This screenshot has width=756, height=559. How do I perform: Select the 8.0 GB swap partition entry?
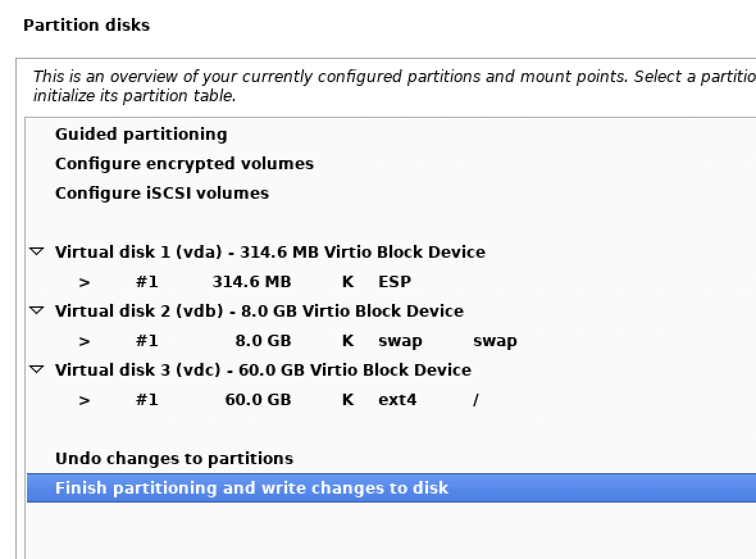[263, 340]
